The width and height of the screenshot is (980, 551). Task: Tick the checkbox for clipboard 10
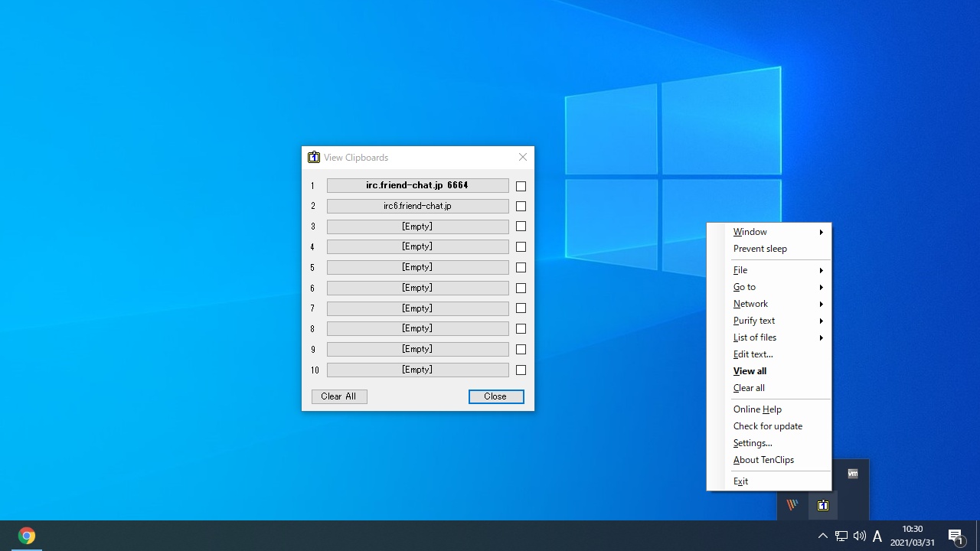[521, 370]
